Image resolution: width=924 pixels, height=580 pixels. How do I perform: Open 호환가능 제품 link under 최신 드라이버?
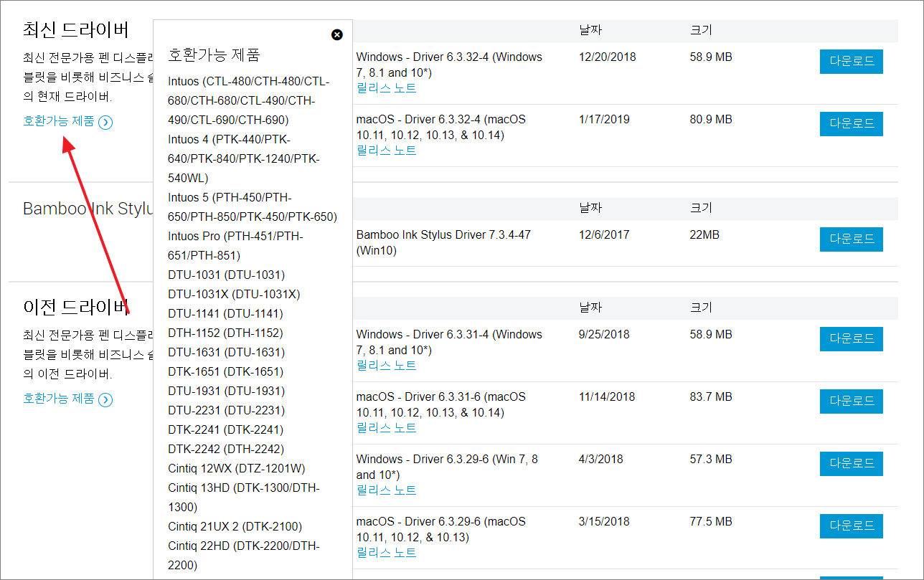(x=59, y=121)
